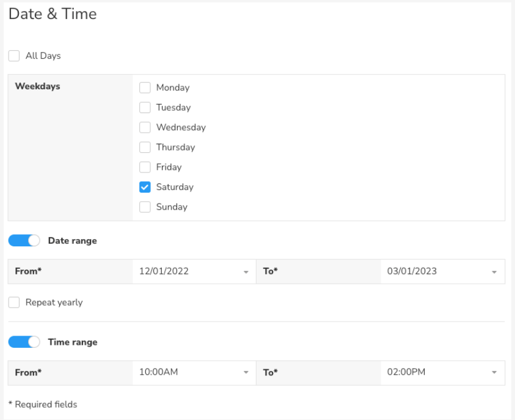
Task: Turn off the Date range switch
Action: click(x=24, y=241)
